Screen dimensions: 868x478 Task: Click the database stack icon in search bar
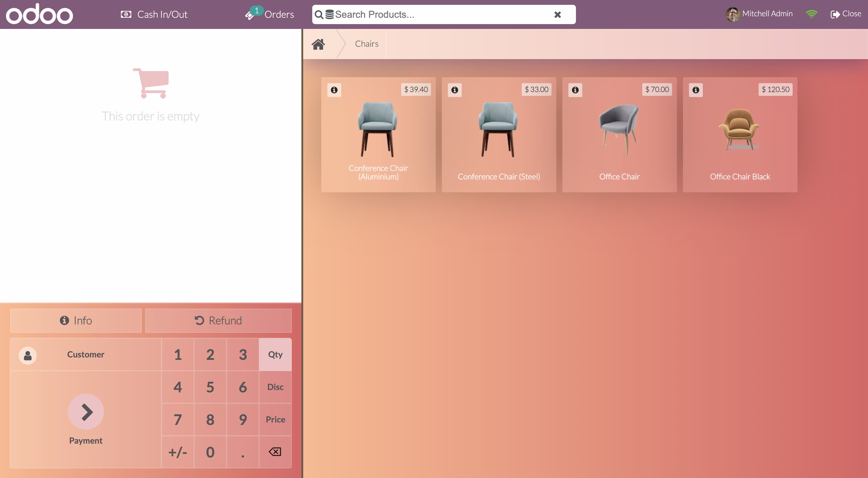[x=329, y=14]
